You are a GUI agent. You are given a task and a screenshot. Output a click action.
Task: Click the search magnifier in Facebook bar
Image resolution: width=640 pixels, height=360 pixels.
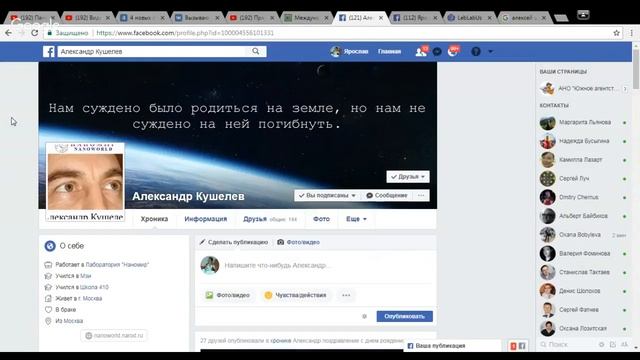click(256, 51)
